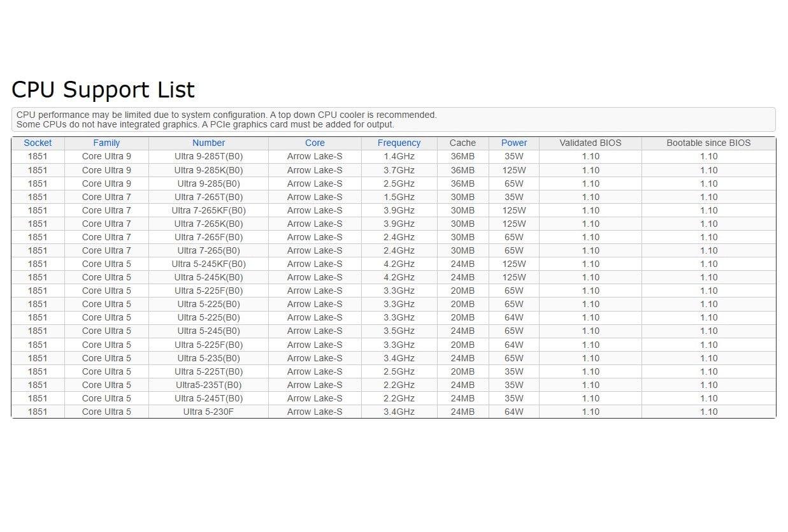Viewport: 788px width, 532px height.
Task: Click the CPU Support List heading
Action: [103, 90]
